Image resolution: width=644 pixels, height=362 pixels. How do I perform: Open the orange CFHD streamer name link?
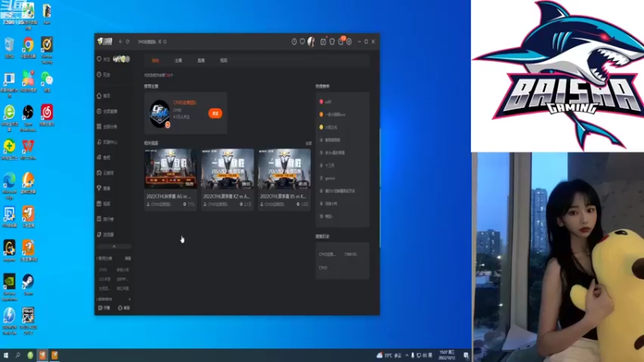[184, 103]
